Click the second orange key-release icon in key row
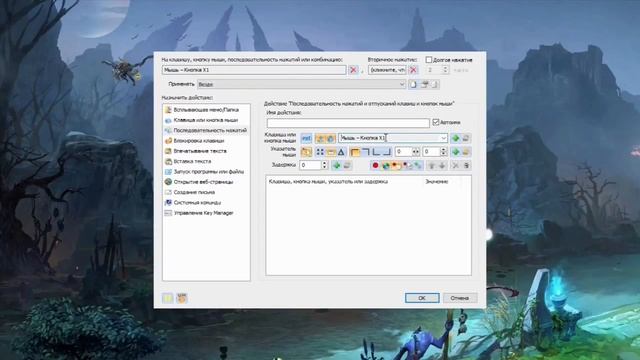The image size is (640, 360). [331, 138]
